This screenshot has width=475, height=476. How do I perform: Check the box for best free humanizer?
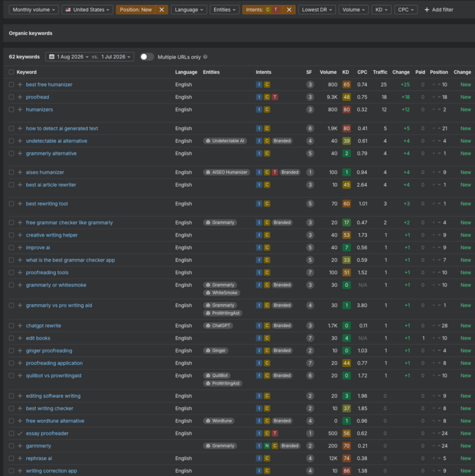coord(11,85)
